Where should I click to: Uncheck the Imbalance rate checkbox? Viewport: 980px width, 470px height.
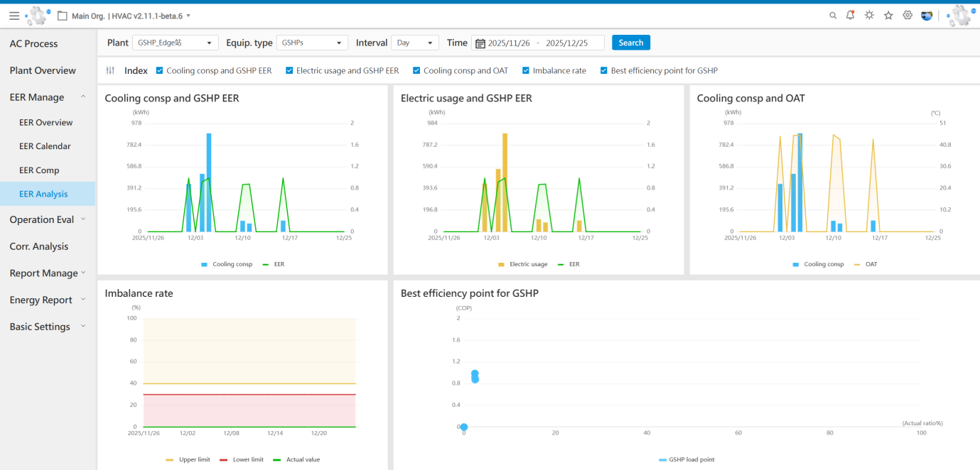point(527,70)
